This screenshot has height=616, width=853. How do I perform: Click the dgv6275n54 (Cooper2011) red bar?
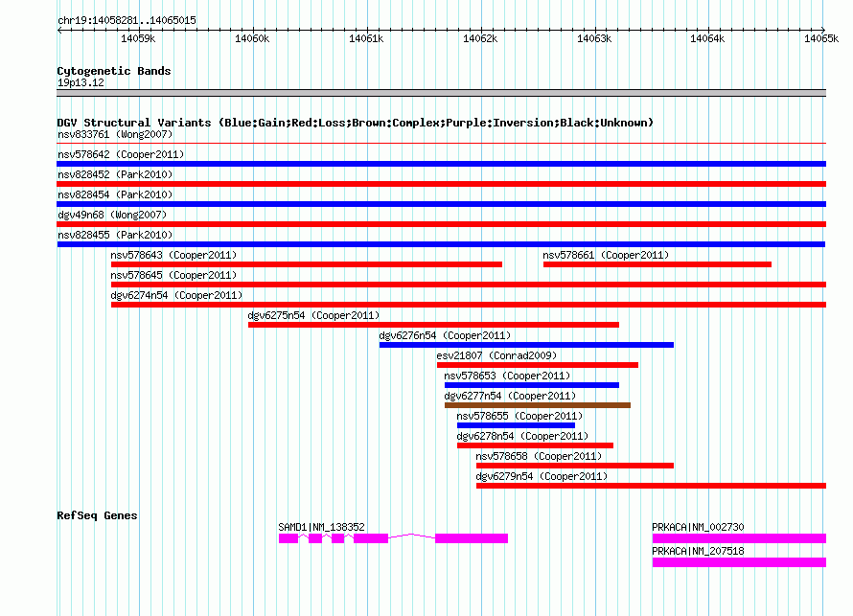click(x=433, y=325)
